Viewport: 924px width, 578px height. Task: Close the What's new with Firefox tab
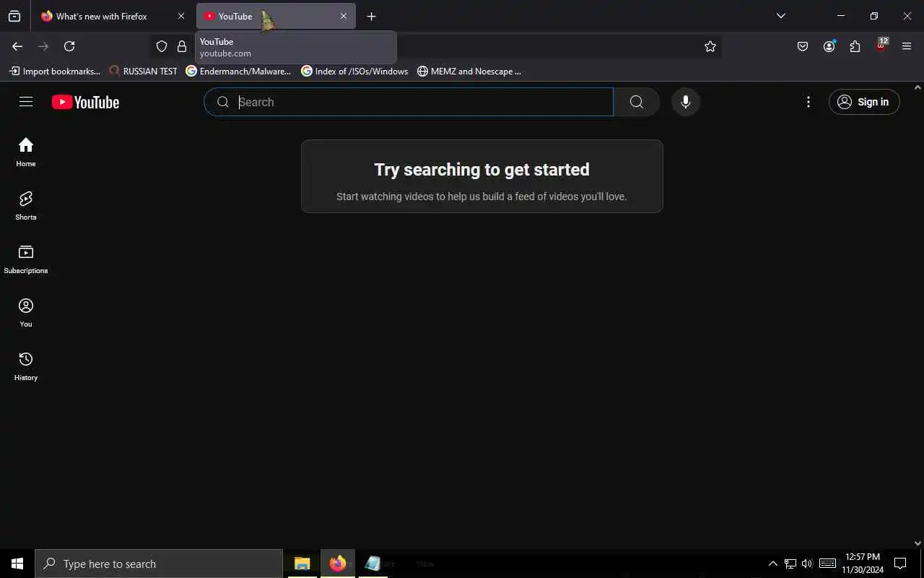coord(181,16)
